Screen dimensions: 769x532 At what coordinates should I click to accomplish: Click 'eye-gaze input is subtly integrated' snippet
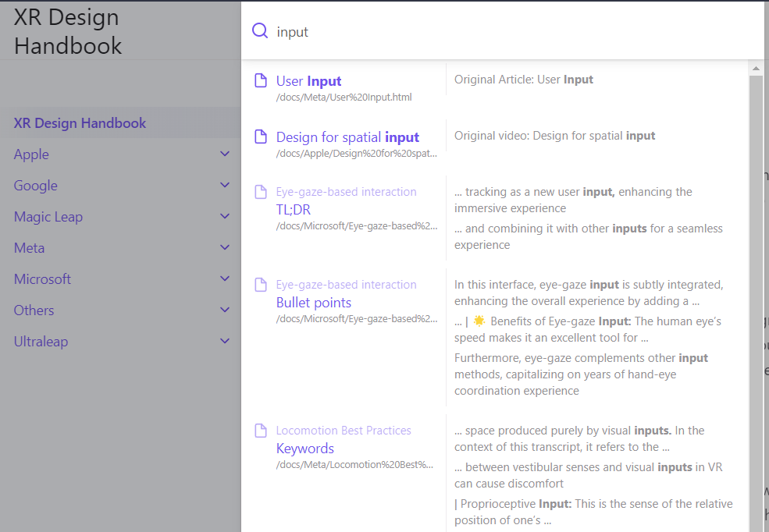coord(589,293)
